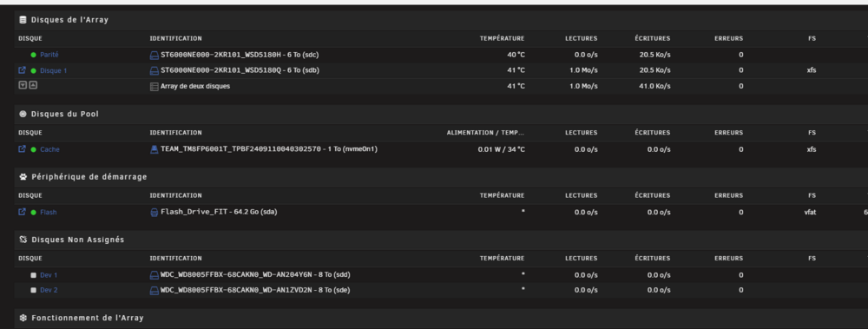This screenshot has height=329, width=868.
Task: Click the Array de deux disques list icon
Action: pyautogui.click(x=155, y=87)
